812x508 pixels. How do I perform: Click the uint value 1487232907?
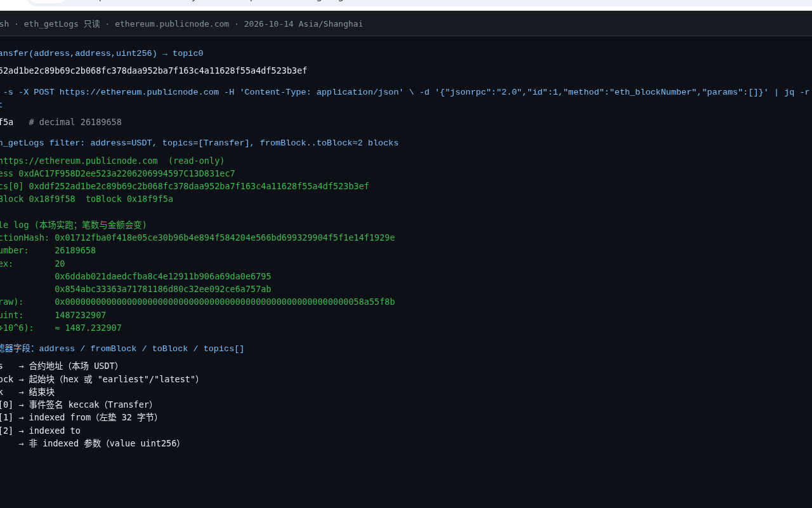click(x=80, y=315)
